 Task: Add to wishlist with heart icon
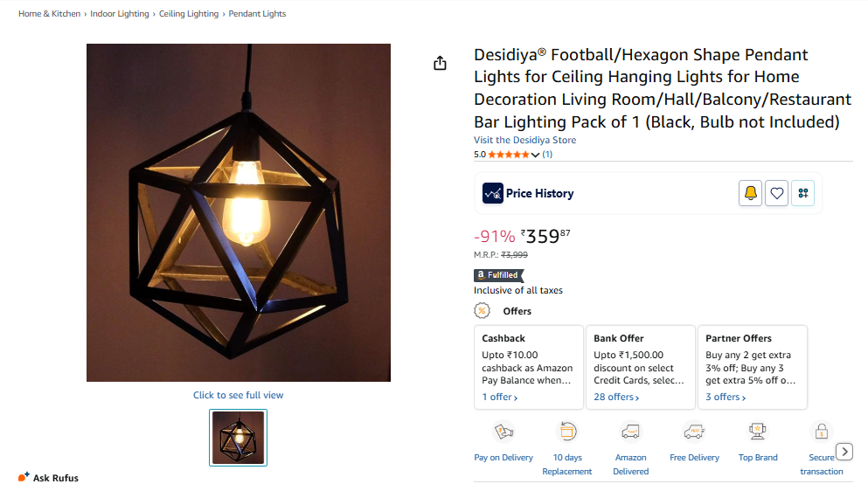coord(777,193)
